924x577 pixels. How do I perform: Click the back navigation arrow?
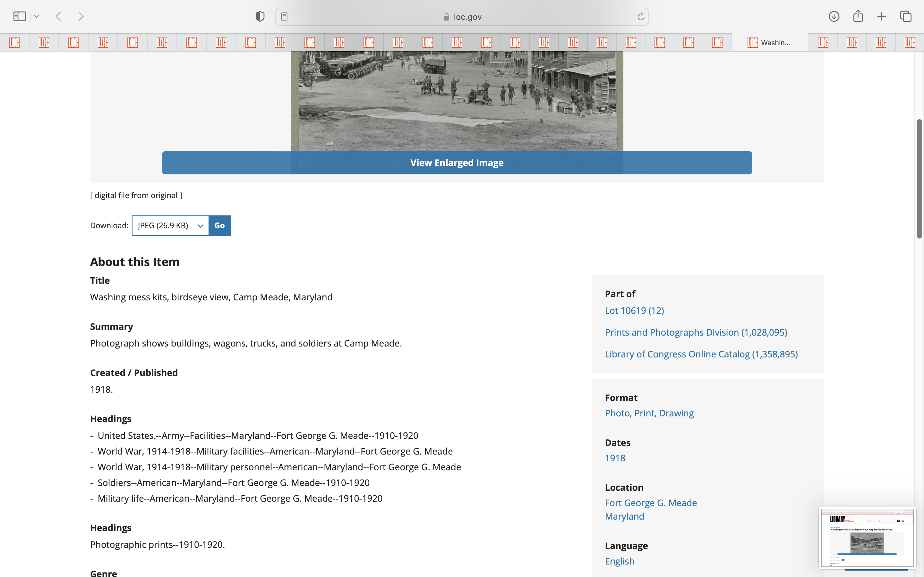[58, 16]
